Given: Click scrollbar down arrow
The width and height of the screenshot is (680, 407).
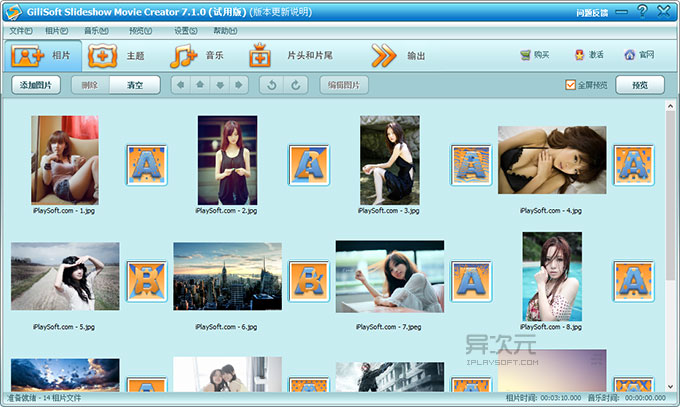Looking at the screenshot, I should [670, 386].
